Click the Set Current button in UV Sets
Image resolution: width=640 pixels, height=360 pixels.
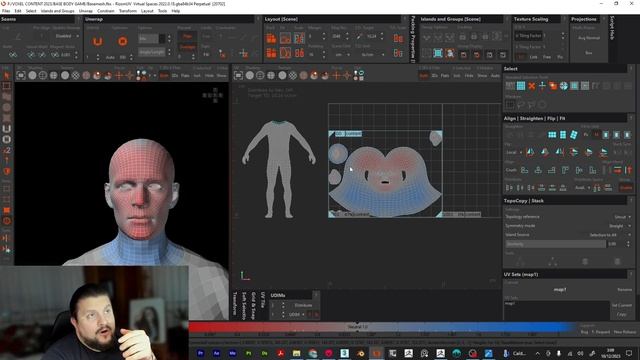point(622,305)
